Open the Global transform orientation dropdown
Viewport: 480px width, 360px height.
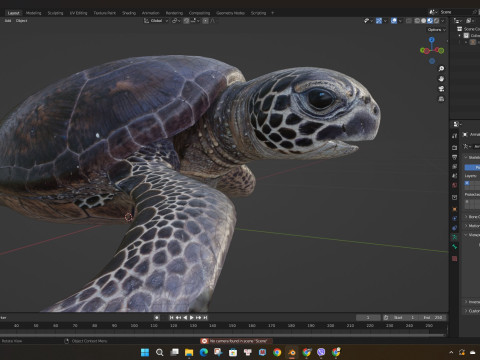click(x=156, y=21)
